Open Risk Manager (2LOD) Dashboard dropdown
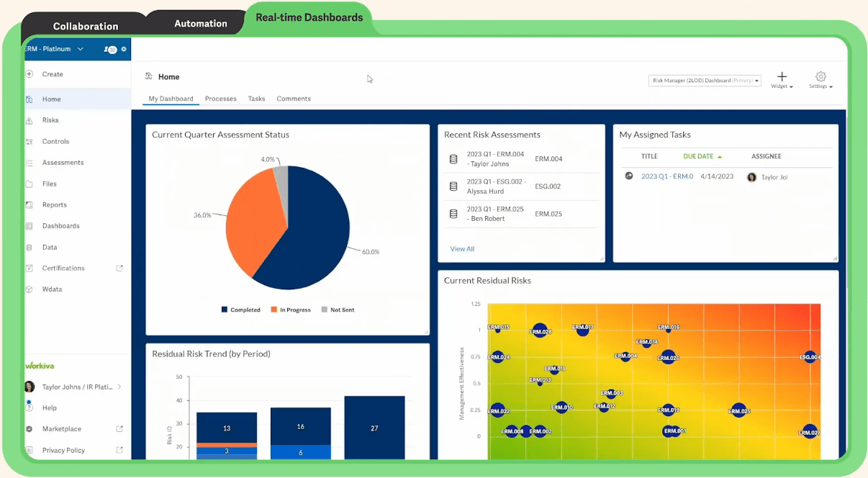 coord(705,81)
